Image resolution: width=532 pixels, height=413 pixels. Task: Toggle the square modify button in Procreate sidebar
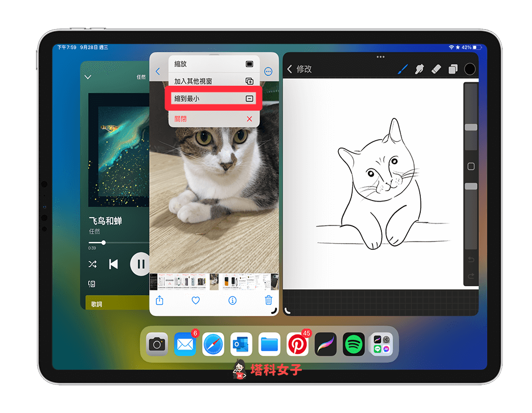point(471,166)
